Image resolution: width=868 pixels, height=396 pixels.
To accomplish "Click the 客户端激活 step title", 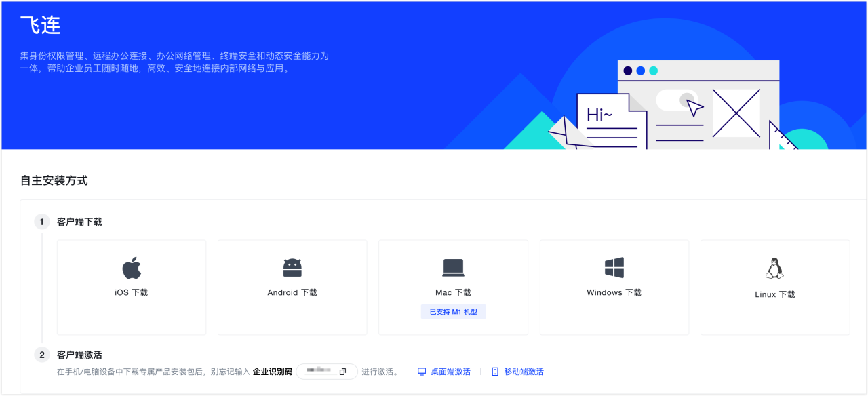I will 79,355.
